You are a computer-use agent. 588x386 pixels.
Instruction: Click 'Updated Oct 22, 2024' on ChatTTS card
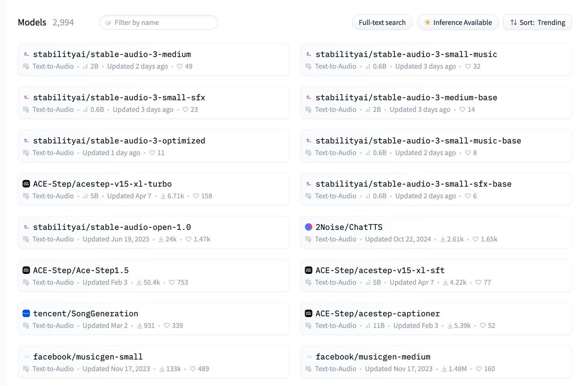[x=398, y=239]
